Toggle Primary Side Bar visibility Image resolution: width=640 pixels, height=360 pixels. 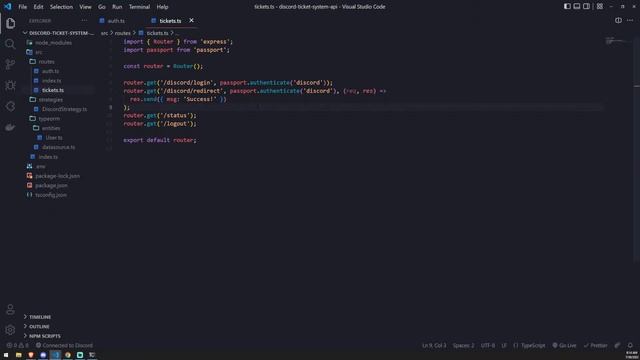coord(567,7)
